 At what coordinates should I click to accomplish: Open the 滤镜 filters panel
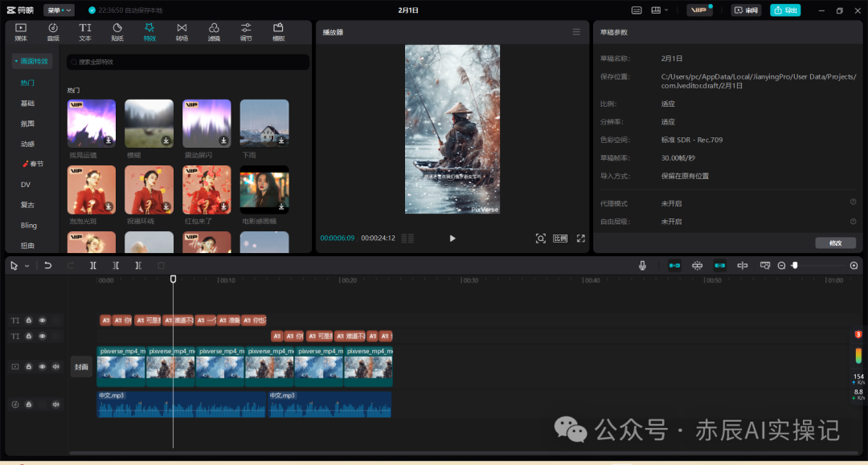pyautogui.click(x=214, y=32)
